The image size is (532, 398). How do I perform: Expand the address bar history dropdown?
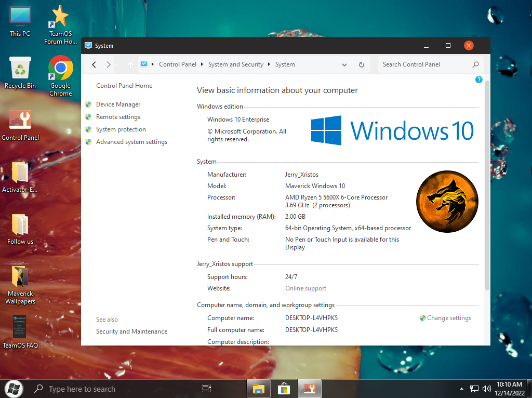point(344,64)
